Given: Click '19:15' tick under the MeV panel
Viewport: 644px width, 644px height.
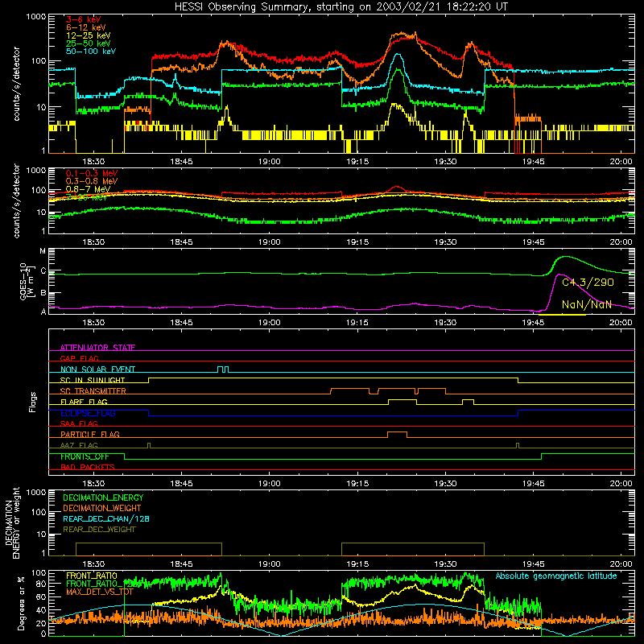Looking at the screenshot, I should (357, 242).
